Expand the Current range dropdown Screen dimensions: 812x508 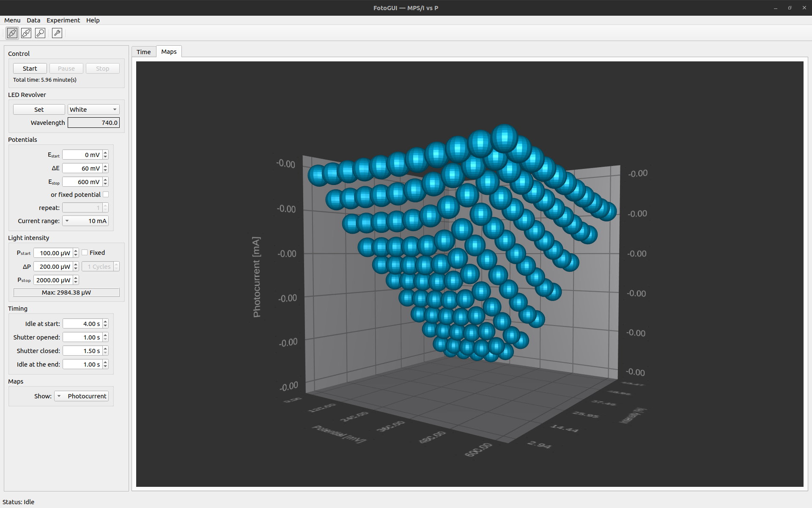pos(86,221)
